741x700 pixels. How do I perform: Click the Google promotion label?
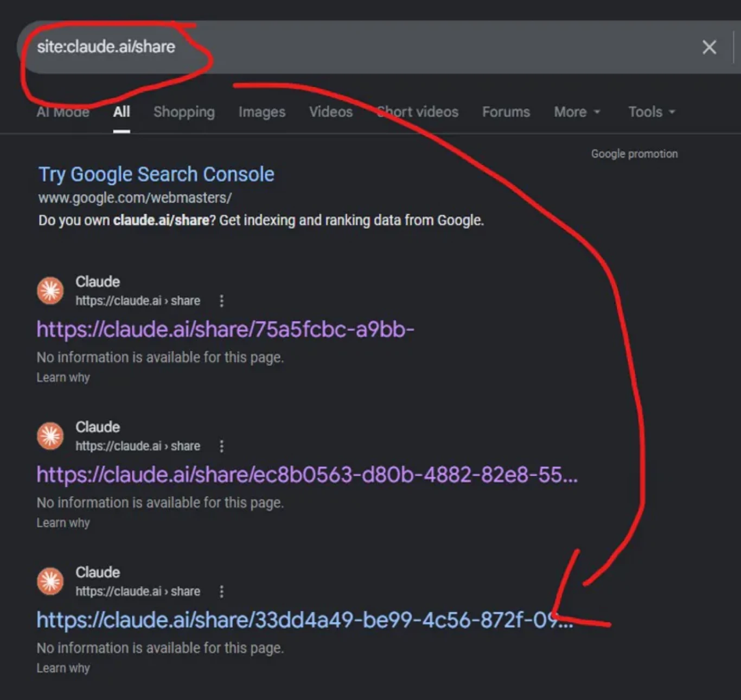pyautogui.click(x=634, y=153)
